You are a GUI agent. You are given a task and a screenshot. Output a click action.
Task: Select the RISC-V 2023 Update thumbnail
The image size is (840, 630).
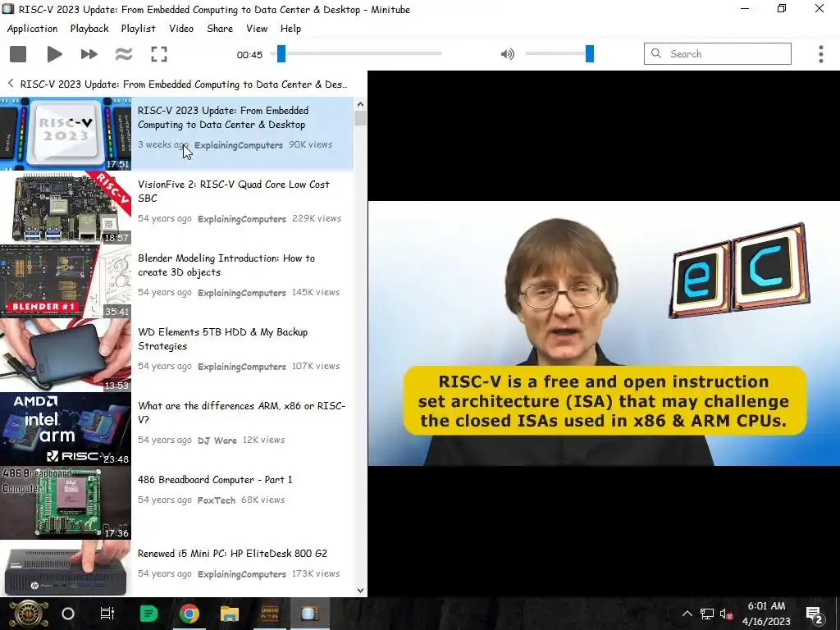click(x=66, y=134)
